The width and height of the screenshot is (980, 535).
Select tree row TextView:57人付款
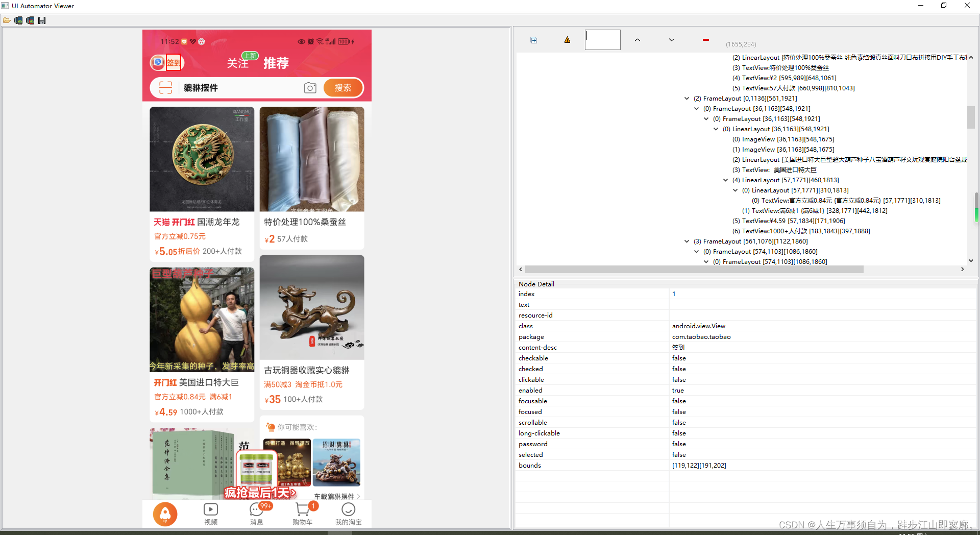tap(793, 88)
